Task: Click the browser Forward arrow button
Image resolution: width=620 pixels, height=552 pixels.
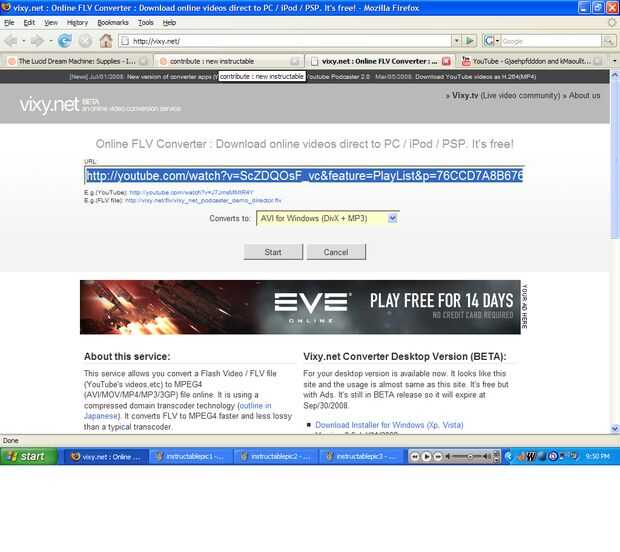Action: [37, 41]
